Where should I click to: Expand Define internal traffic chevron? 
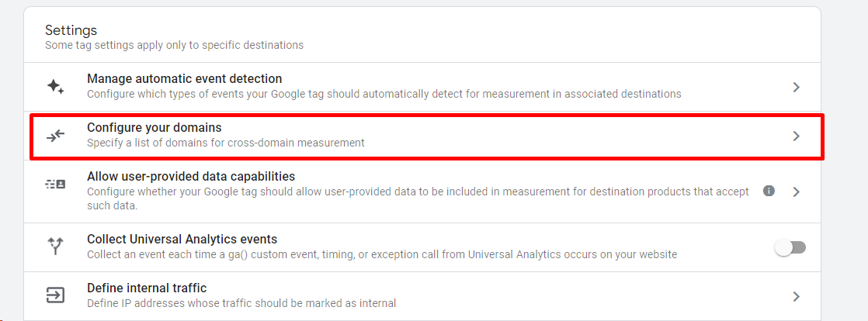(x=796, y=296)
